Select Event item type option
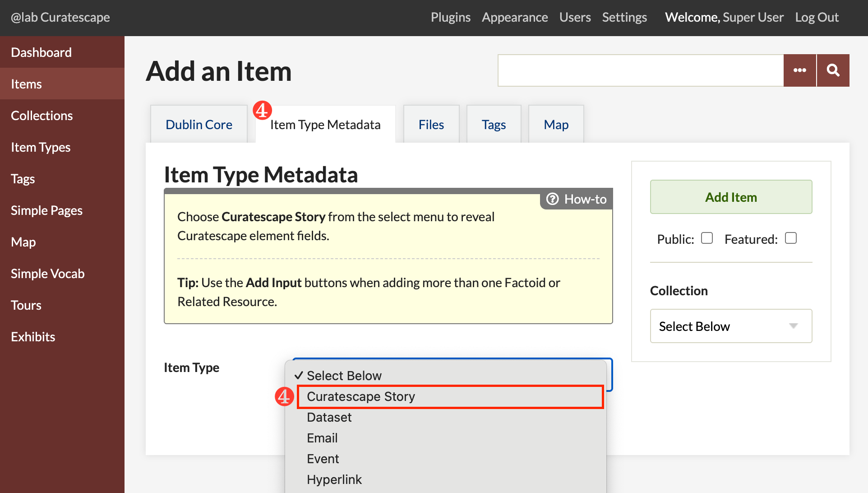Image resolution: width=868 pixels, height=493 pixels. click(446, 459)
